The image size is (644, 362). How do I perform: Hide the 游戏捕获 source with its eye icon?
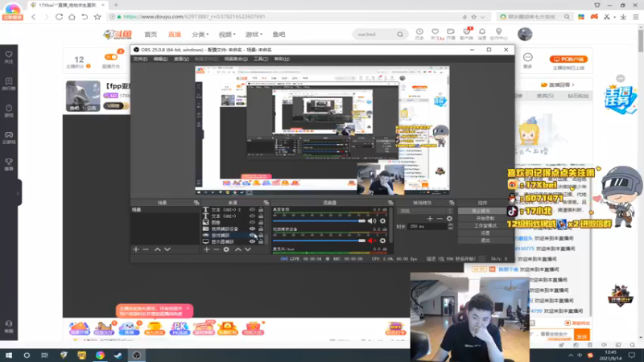[252, 235]
